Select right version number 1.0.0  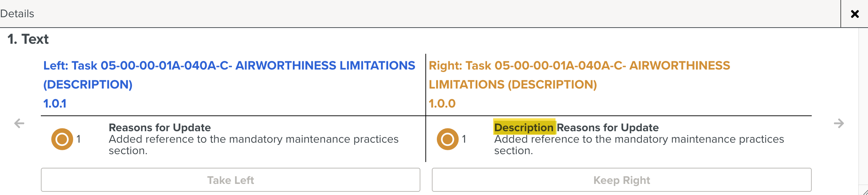442,104
